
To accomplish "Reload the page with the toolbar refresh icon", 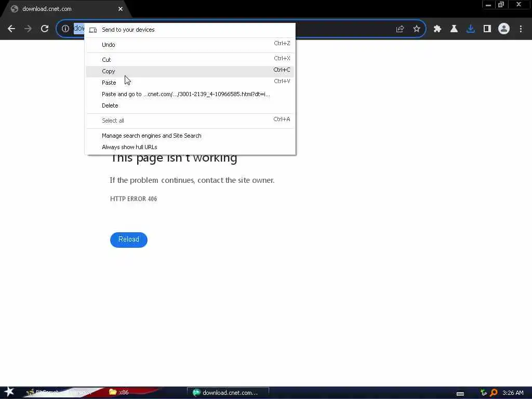I will [x=45, y=29].
